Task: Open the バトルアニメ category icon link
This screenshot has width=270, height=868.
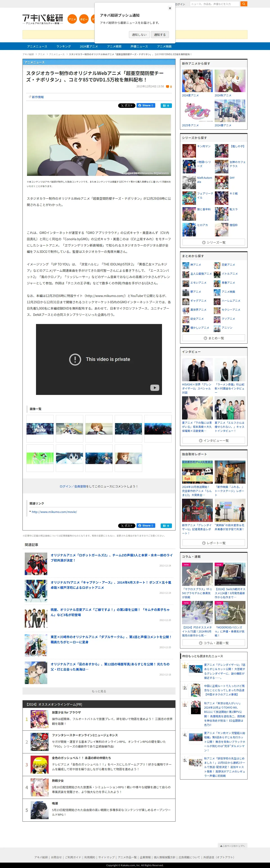Action: (x=217, y=274)
